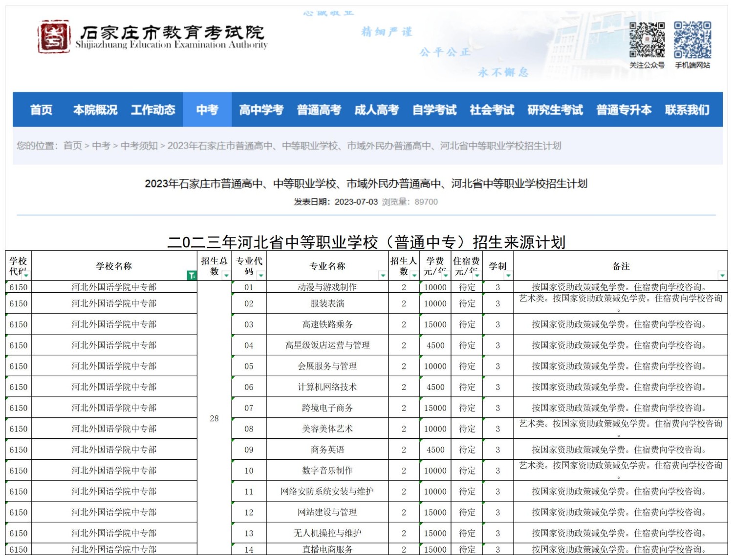Click 联系我们 in the navigation bar
Screen dimensions: 733x560
687,110
